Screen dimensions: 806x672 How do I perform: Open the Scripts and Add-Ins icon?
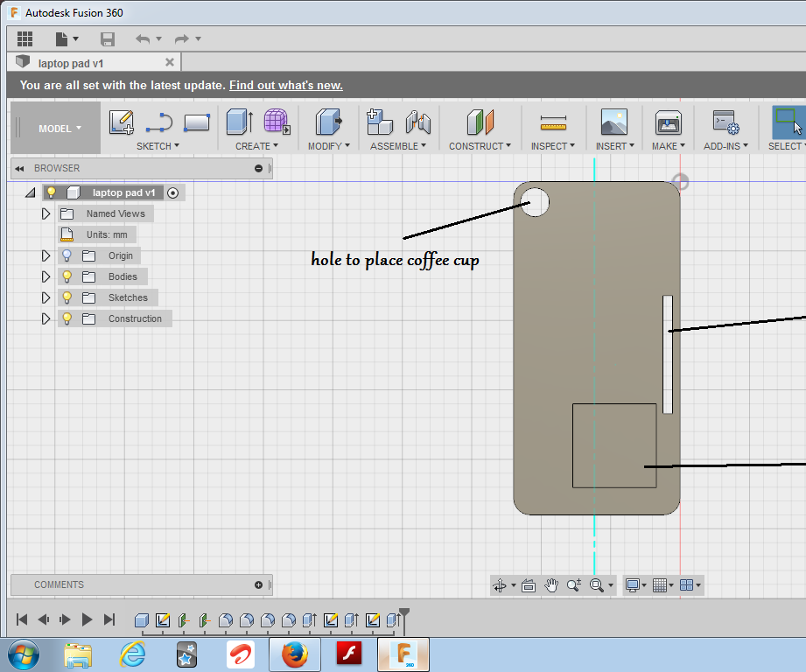pos(725,122)
